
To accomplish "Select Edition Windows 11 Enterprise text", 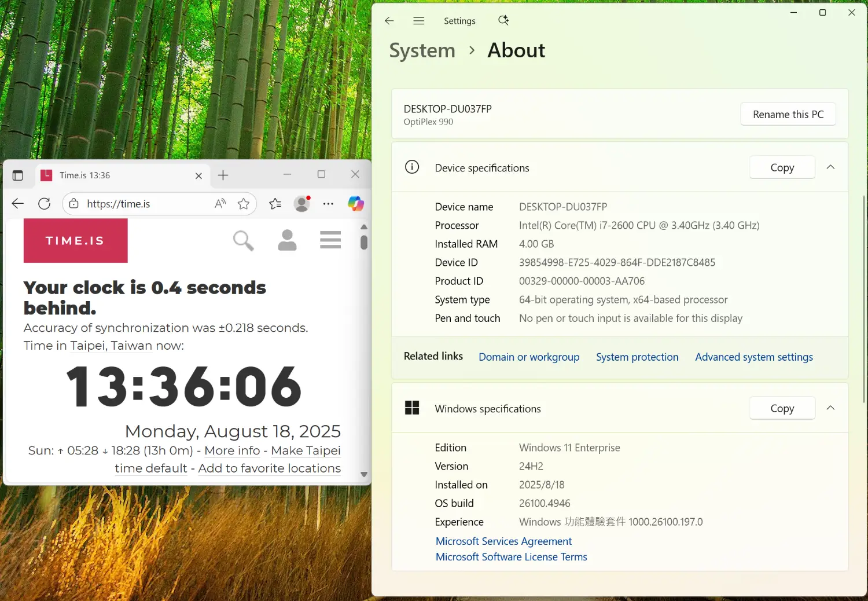I will click(569, 448).
